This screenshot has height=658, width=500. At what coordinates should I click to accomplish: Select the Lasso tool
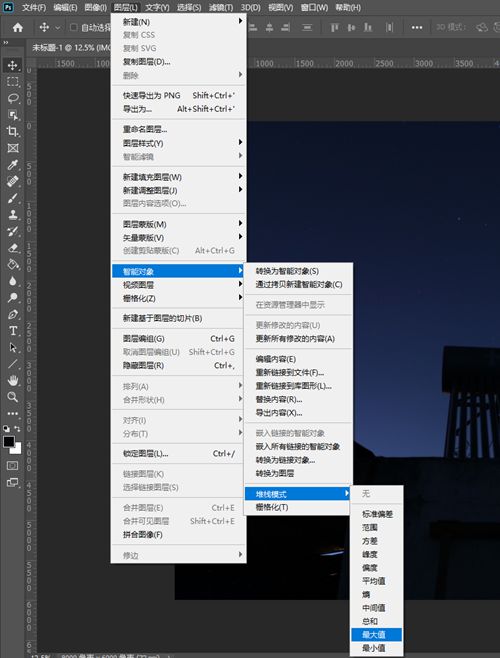click(x=13, y=98)
